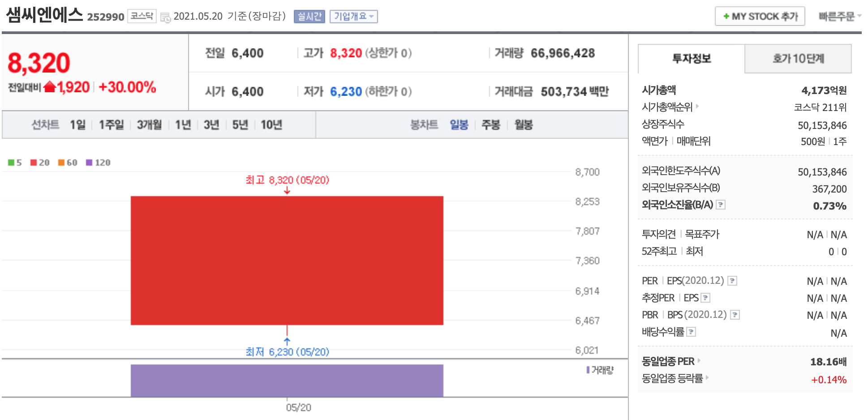This screenshot has height=420, width=868.
Task: Select the 1년 line chart period
Action: [183, 124]
